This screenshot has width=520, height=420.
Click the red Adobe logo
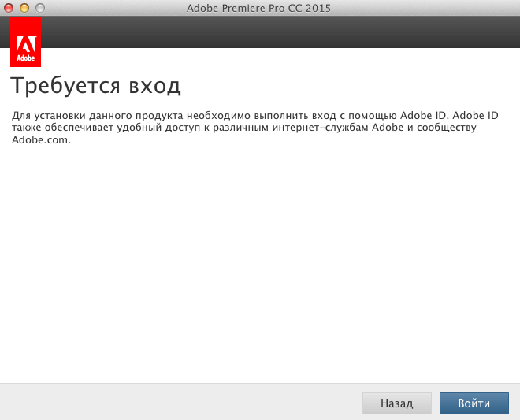[x=25, y=42]
